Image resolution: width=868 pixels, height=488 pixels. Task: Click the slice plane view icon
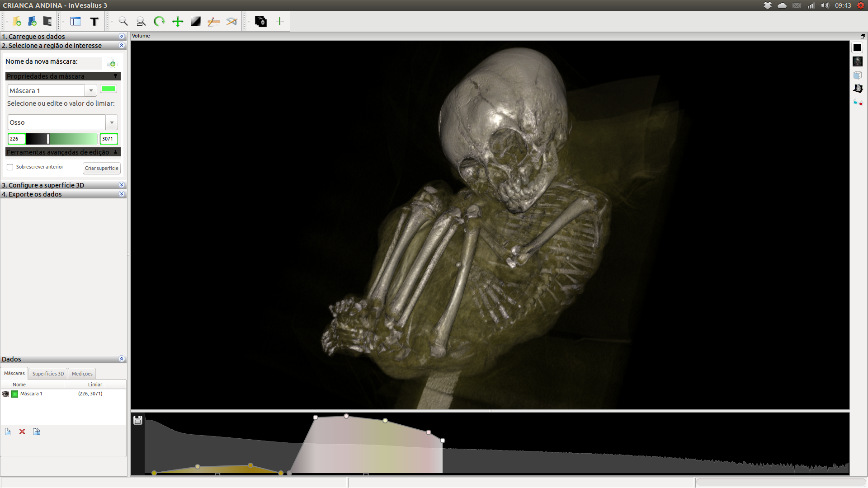point(858,89)
